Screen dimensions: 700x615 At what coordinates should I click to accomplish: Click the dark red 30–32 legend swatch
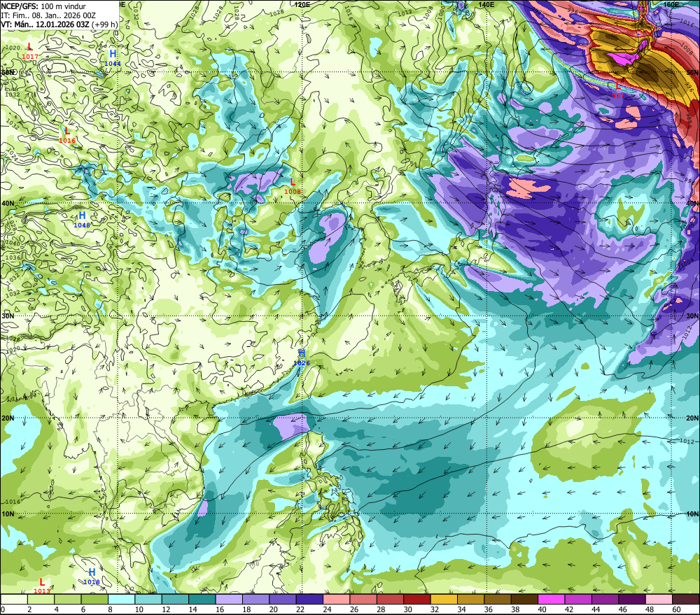point(417,600)
